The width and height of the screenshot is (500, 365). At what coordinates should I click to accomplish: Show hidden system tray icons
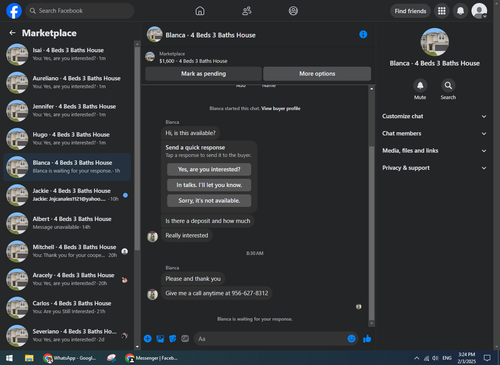(x=416, y=358)
